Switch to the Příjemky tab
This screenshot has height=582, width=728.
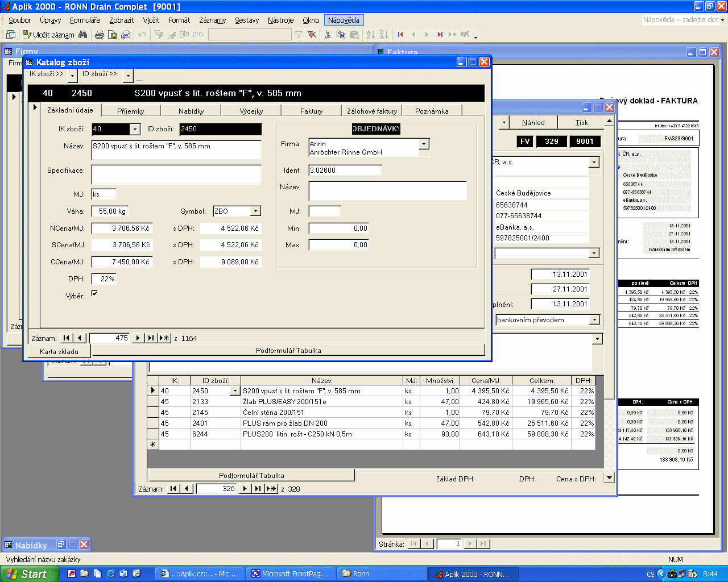point(130,111)
